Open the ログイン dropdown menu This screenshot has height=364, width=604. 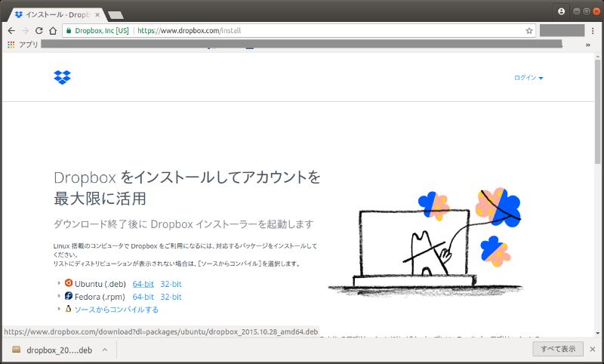click(528, 78)
